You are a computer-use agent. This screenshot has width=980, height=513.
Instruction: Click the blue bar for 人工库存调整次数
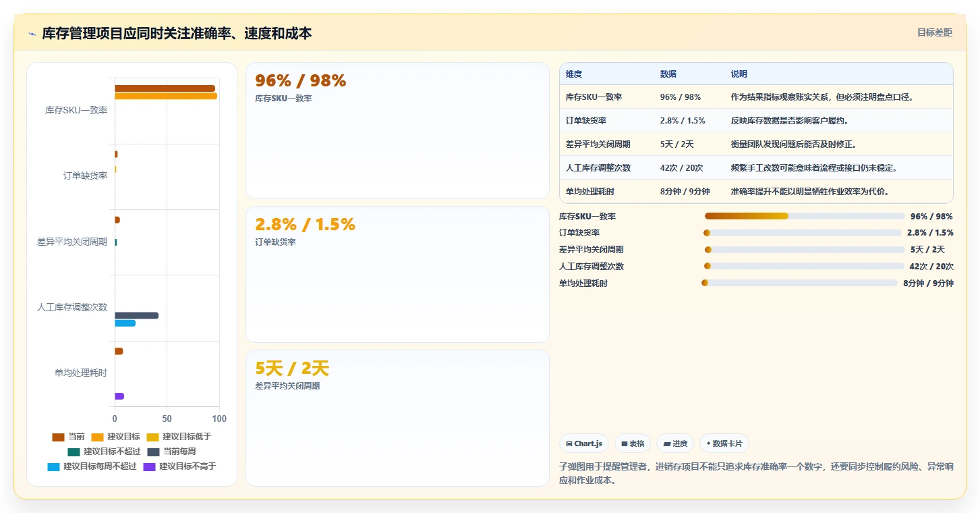coord(125,323)
